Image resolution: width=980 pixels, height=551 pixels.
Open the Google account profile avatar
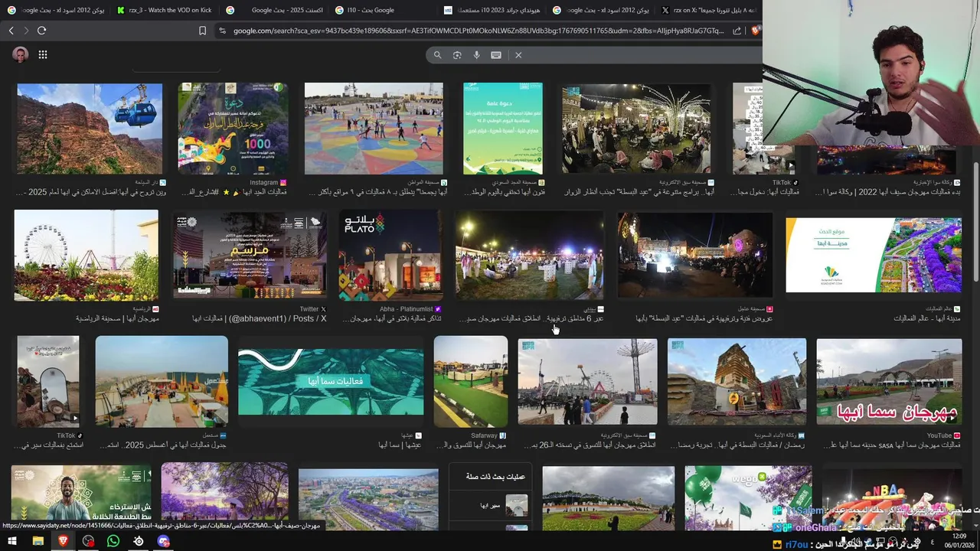coord(21,54)
